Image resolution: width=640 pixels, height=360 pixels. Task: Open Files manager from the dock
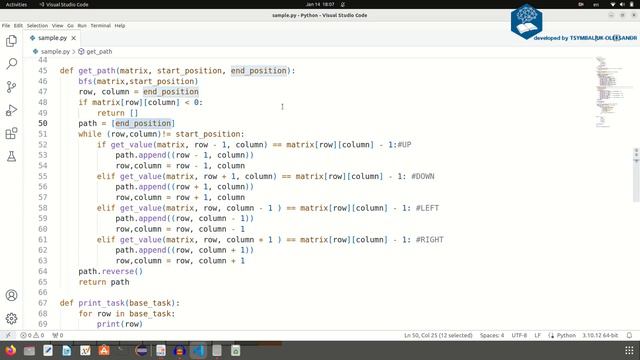(x=29, y=351)
